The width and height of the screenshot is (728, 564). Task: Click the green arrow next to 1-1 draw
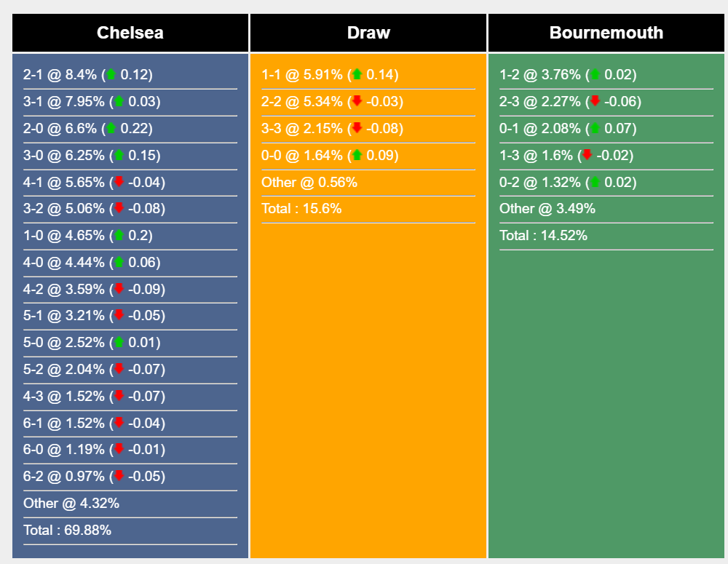(x=357, y=74)
